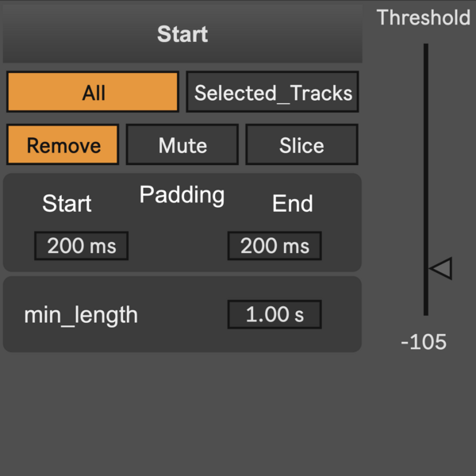This screenshot has width=476, height=476.
Task: Click the Threshold label text
Action: coord(423,17)
